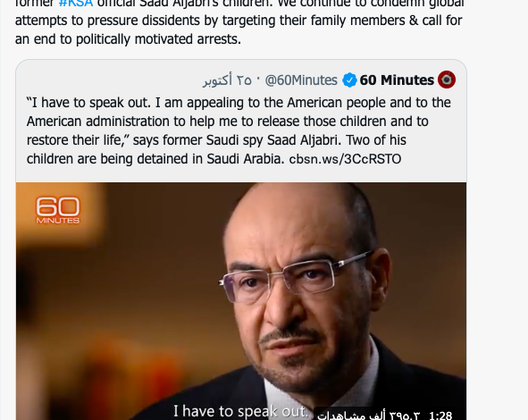Play the Saad Aljabri interview video

tap(241, 301)
